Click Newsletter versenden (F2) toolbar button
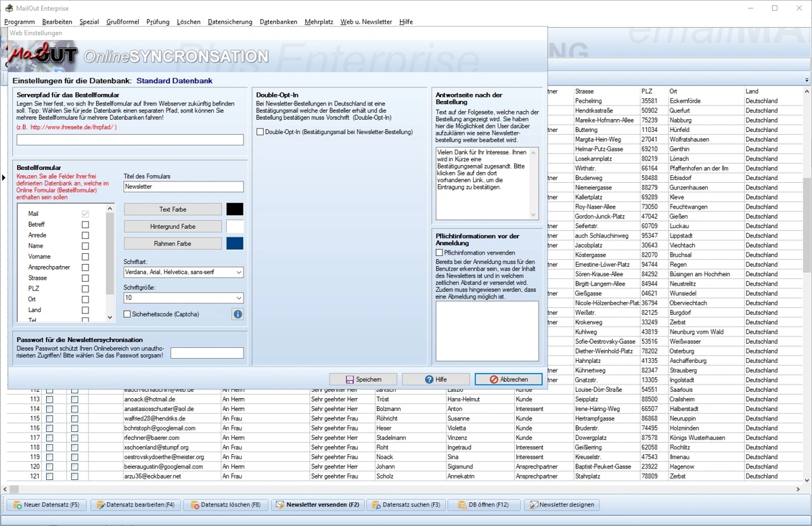Image resolution: width=812 pixels, height=526 pixels. tap(317, 505)
